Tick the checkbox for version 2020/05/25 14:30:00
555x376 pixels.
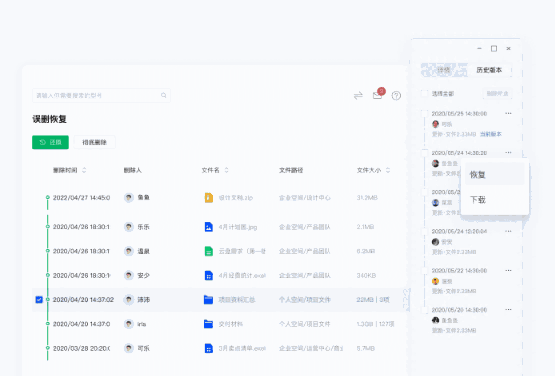point(424,113)
